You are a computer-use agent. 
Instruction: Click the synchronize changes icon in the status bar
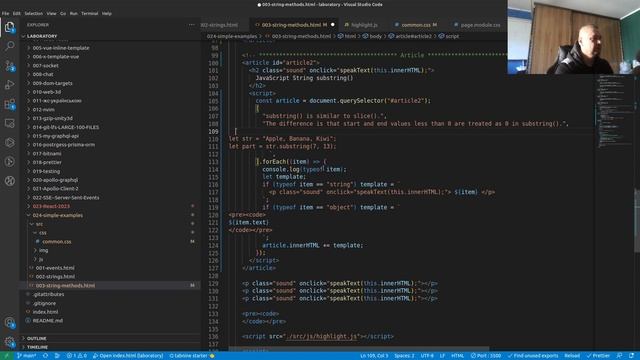(45, 356)
